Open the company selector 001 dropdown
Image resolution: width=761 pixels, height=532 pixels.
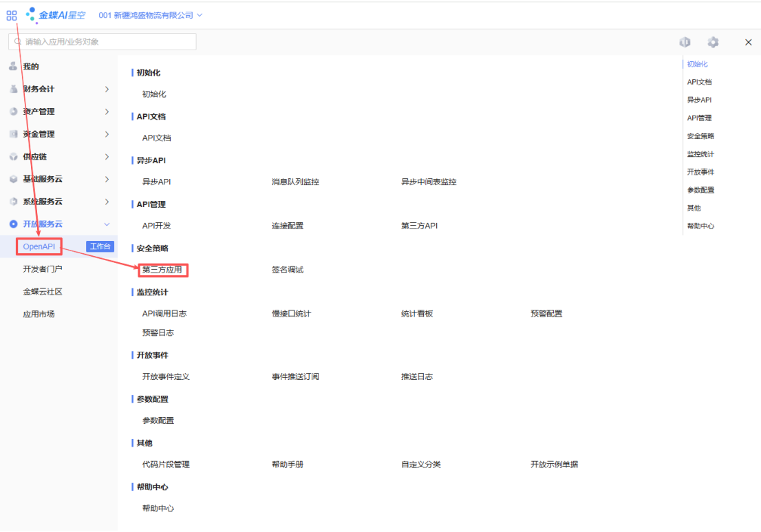(151, 15)
